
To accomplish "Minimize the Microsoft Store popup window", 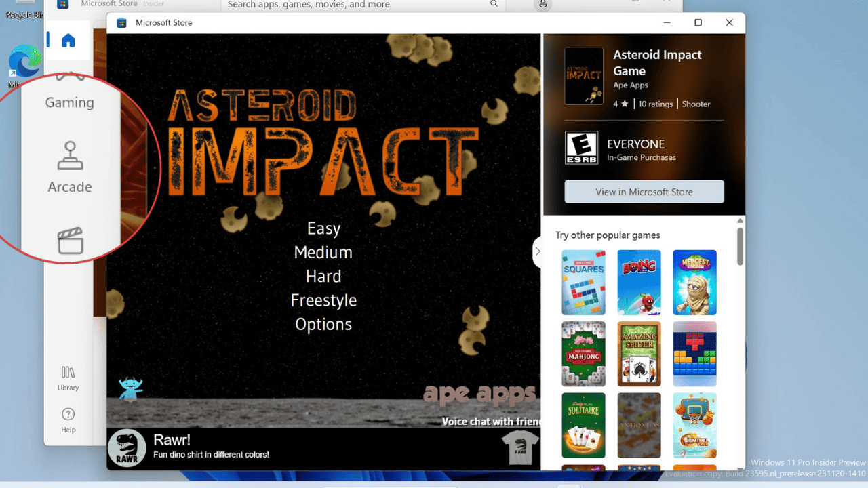I will pos(667,22).
